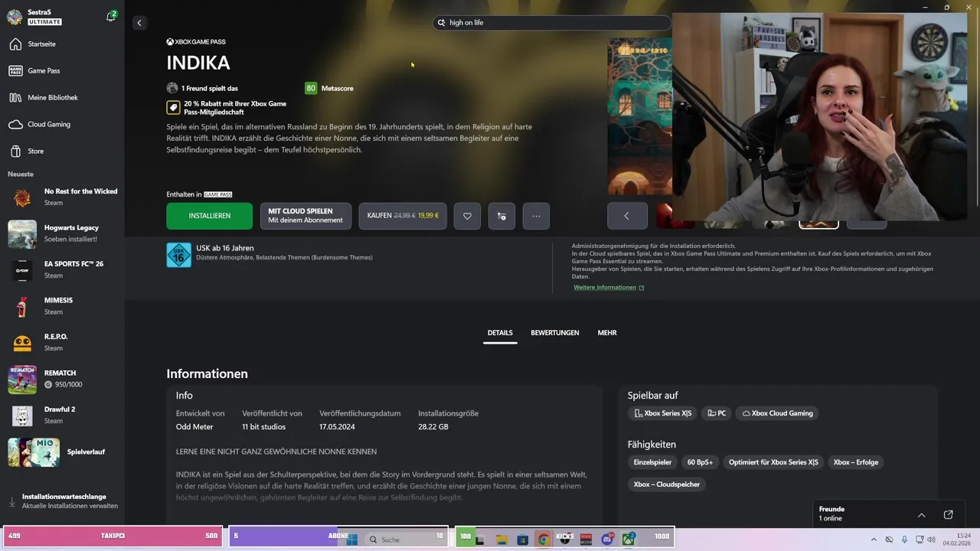
Task: Click the search field with 'high on life'
Action: pyautogui.click(x=552, y=23)
